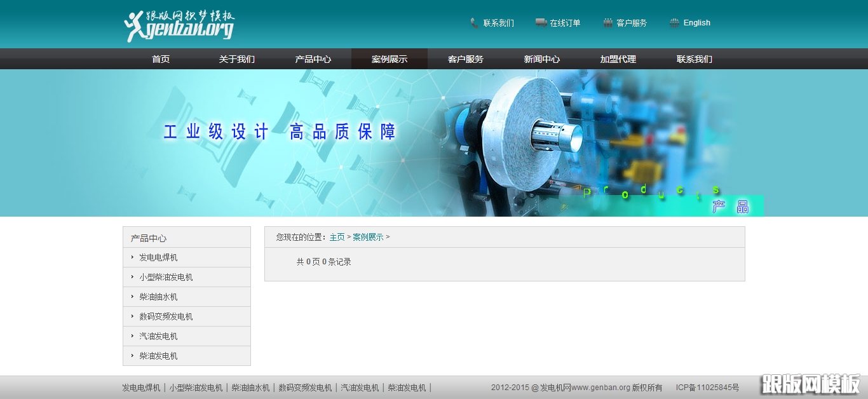The height and width of the screenshot is (399, 868).
Task: Open 关于我们 in the navigation bar
Action: 237,59
